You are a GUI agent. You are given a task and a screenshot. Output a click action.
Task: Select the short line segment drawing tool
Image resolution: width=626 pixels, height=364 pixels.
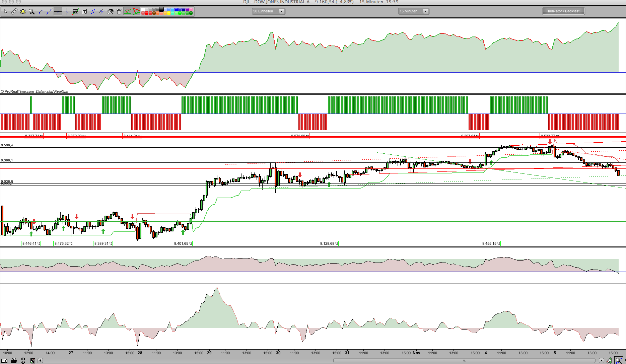[41, 12]
